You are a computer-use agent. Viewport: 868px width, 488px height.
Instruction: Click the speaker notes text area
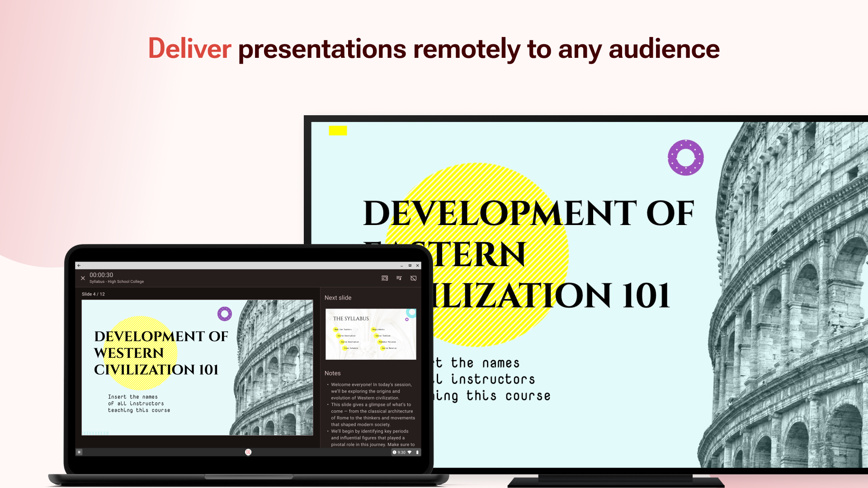pyautogui.click(x=372, y=415)
